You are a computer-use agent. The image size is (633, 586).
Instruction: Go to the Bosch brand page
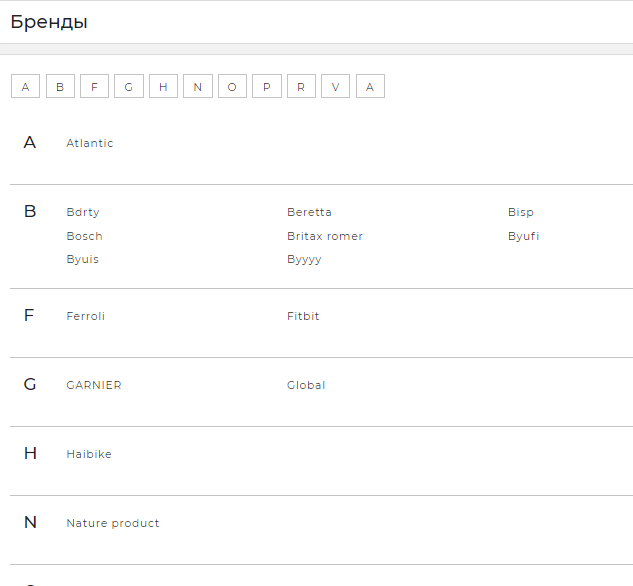(x=84, y=236)
